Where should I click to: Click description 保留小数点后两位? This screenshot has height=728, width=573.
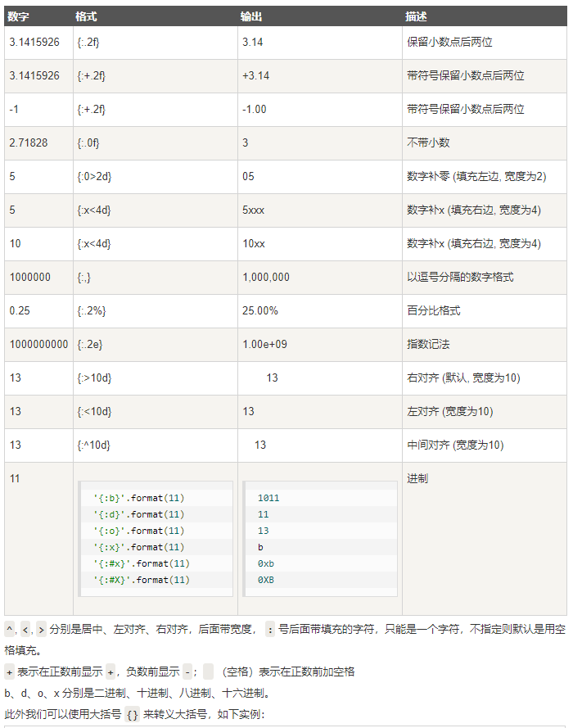(449, 43)
